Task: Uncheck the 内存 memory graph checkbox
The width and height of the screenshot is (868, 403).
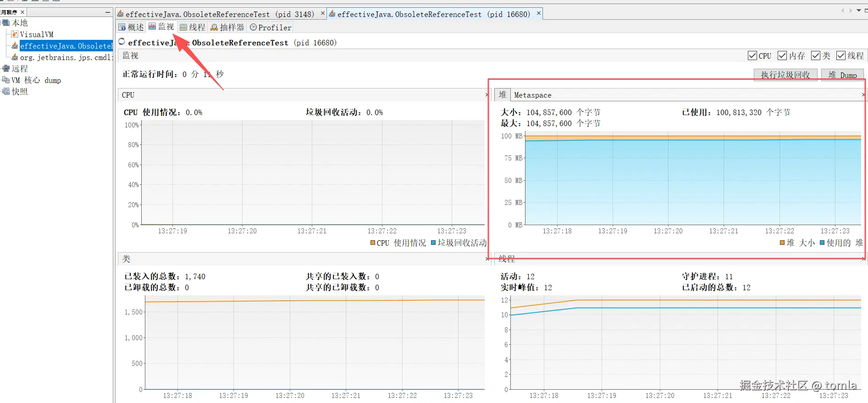Action: (782, 55)
